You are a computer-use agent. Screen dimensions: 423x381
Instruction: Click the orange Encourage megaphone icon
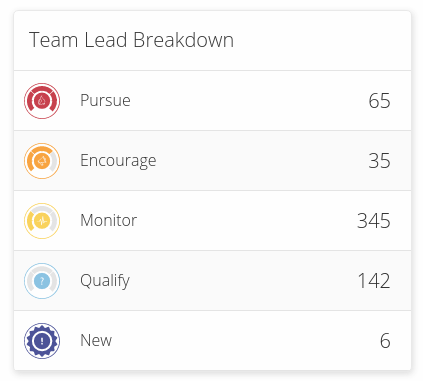(x=42, y=161)
